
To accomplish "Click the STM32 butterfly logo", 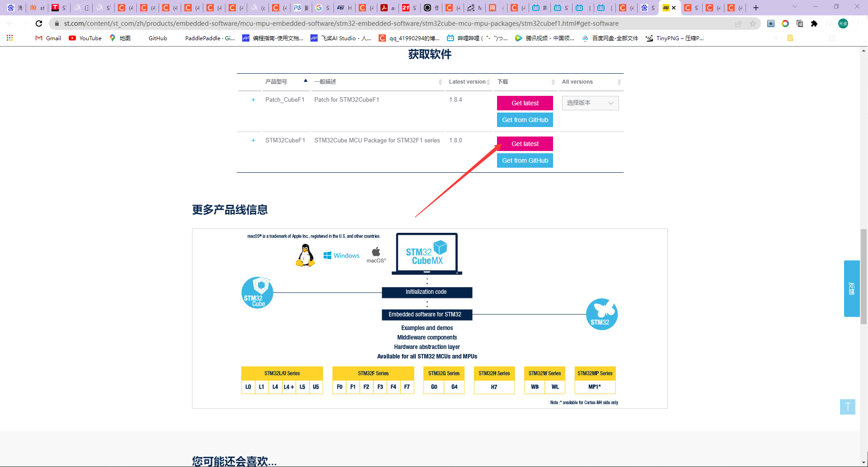I will tap(601, 314).
